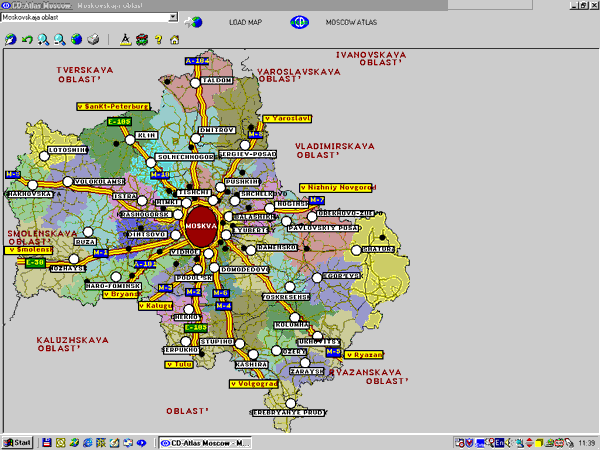The height and width of the screenshot is (450, 600).
Task: Click the taskbar clock showing 11:39
Action: click(x=586, y=443)
